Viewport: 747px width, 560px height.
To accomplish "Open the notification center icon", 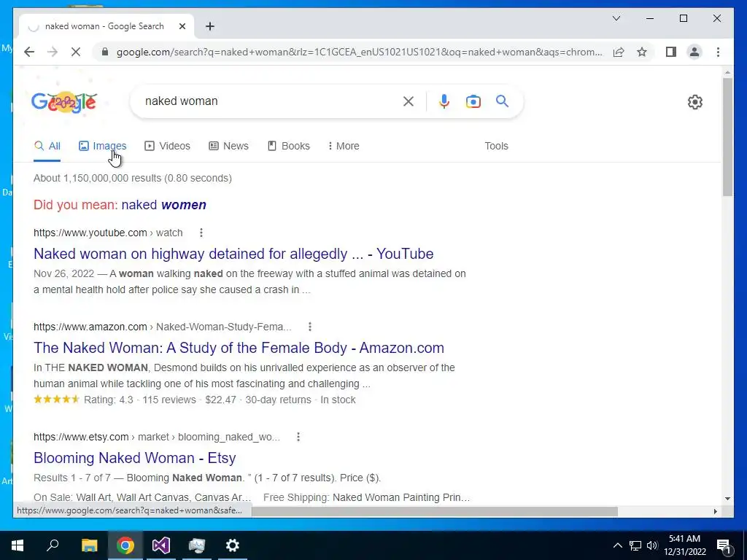I will tap(724, 545).
